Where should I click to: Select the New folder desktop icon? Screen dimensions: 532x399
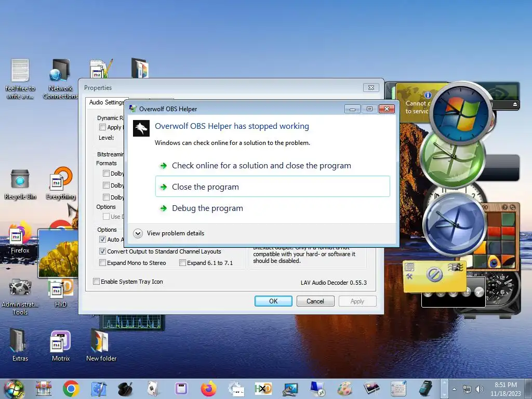point(101,345)
